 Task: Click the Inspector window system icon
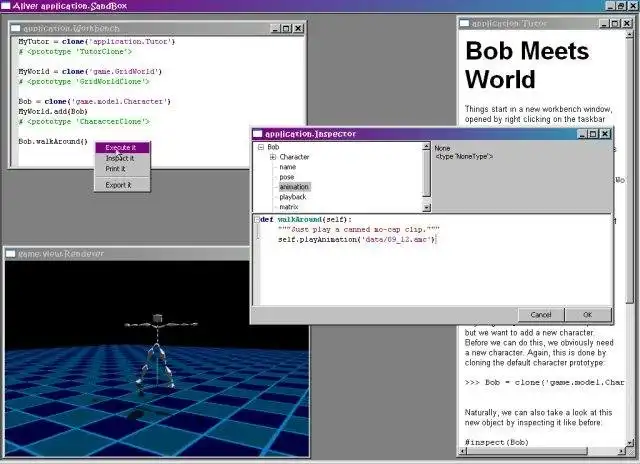coord(258,134)
